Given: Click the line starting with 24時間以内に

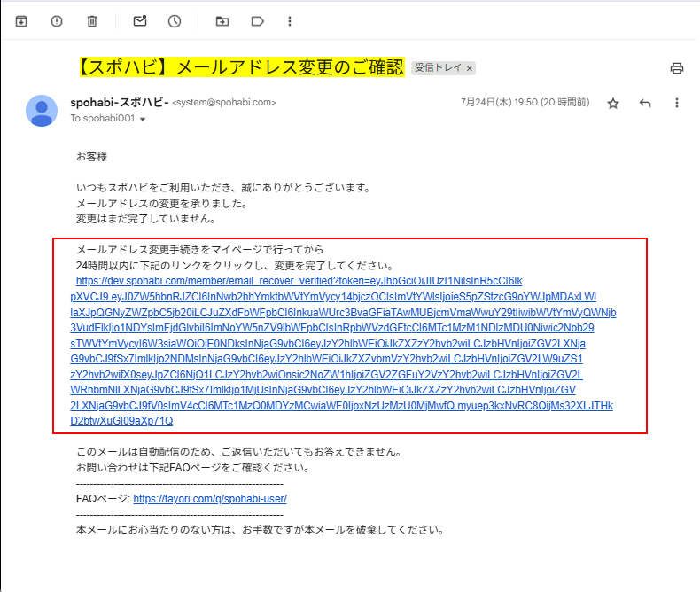Looking at the screenshot, I should (x=235, y=266).
